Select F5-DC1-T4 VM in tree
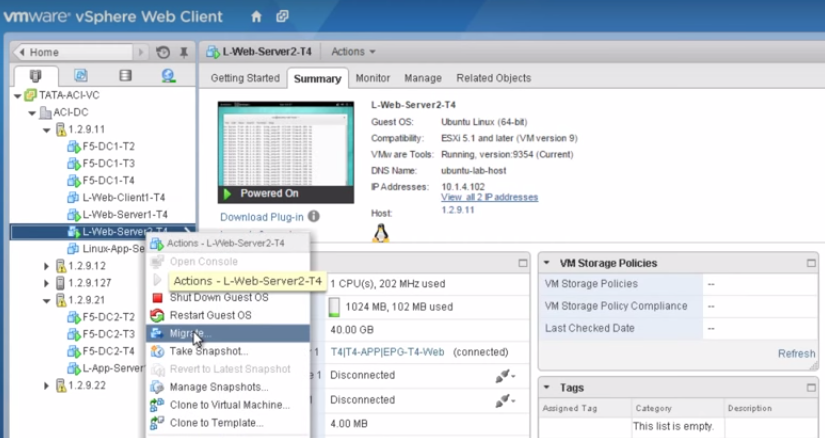 click(x=108, y=181)
